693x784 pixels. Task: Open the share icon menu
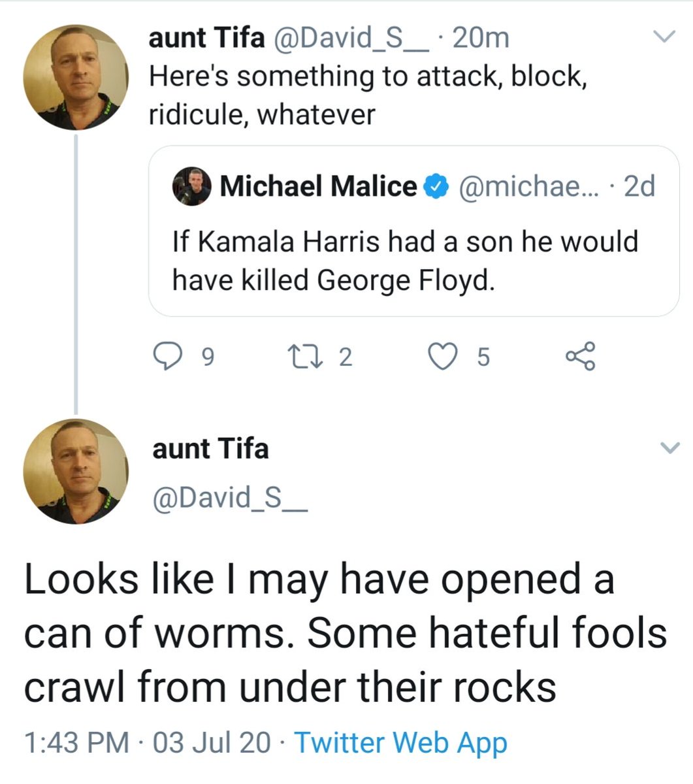point(581,357)
